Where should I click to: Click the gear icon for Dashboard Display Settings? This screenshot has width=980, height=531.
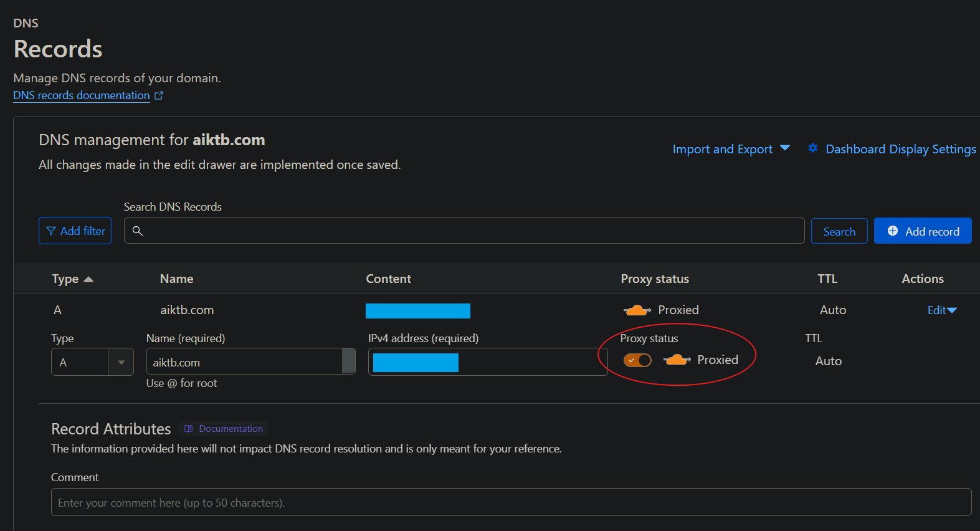pyautogui.click(x=813, y=148)
